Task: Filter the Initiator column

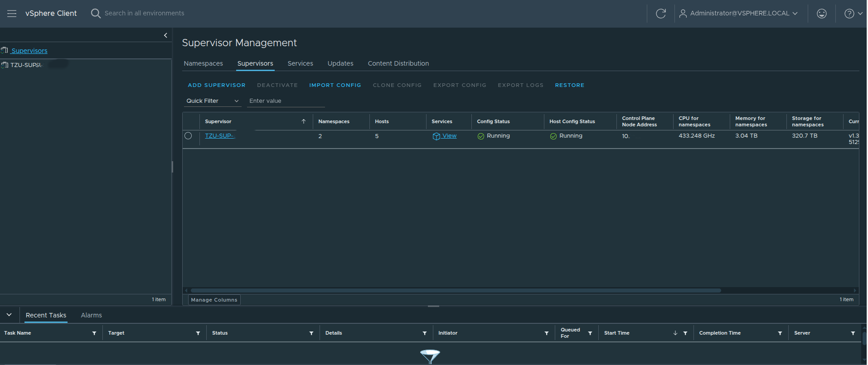Action: coord(547,333)
